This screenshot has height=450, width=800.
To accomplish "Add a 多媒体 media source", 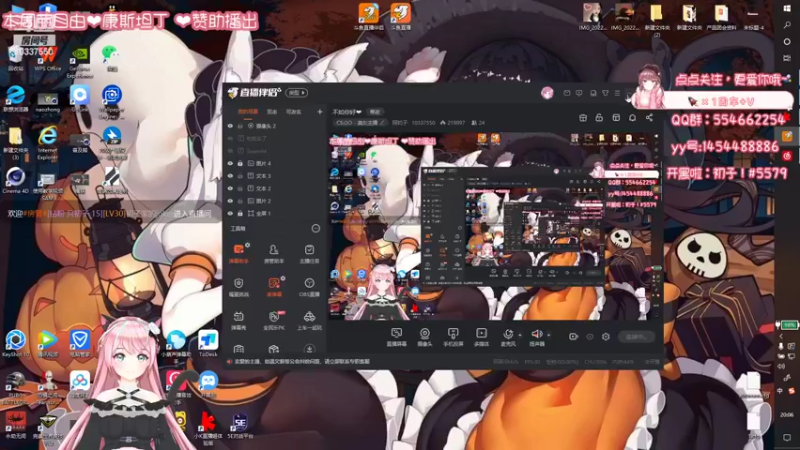I will (481, 337).
